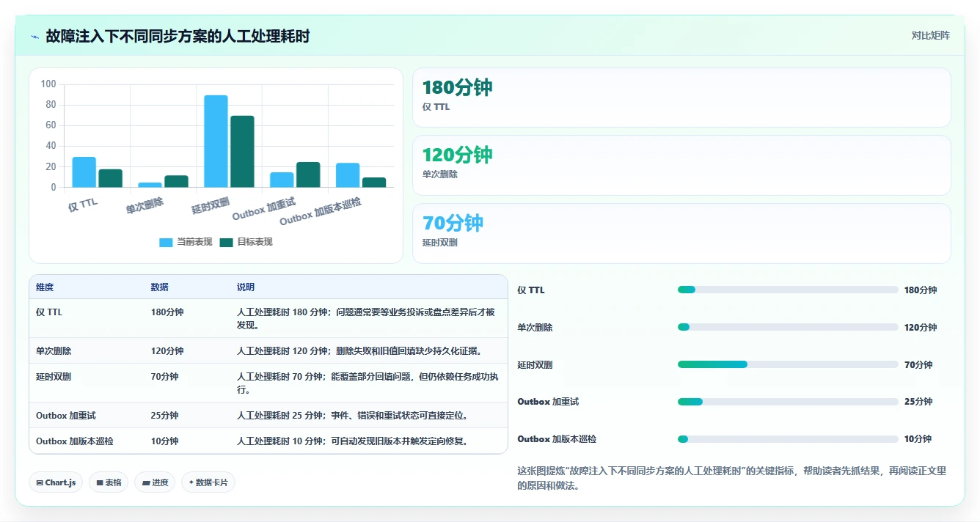The image size is (980, 522).
Task: Click the 120分钟 table value
Action: tap(167, 351)
